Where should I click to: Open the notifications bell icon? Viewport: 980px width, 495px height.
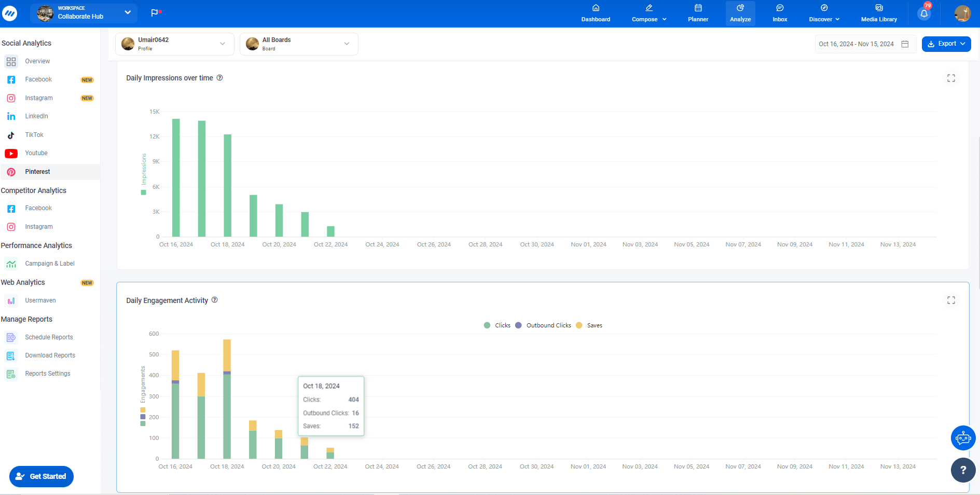pos(924,13)
